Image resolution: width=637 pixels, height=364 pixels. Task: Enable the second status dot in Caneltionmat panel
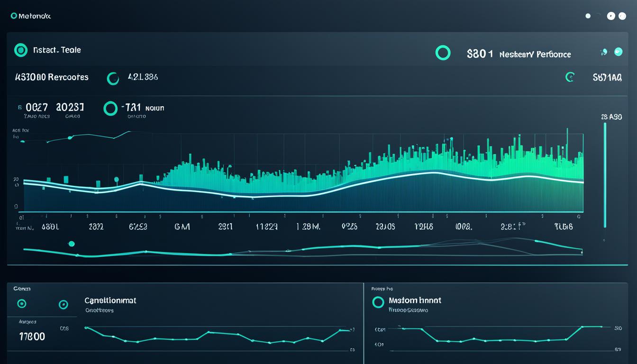pyautogui.click(x=64, y=305)
